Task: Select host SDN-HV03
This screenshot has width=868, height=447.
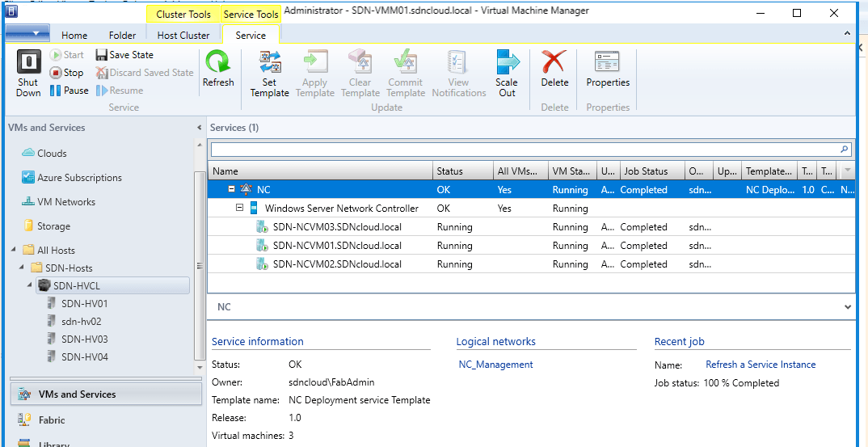Action: [84, 339]
